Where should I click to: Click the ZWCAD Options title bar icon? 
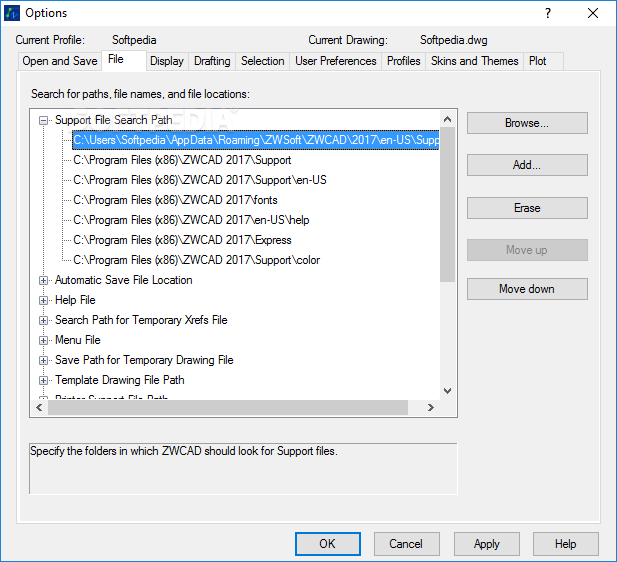[x=12, y=13]
